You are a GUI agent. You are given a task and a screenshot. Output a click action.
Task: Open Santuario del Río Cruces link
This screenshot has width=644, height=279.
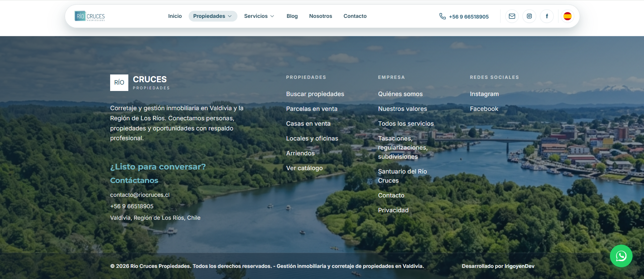pyautogui.click(x=402, y=176)
